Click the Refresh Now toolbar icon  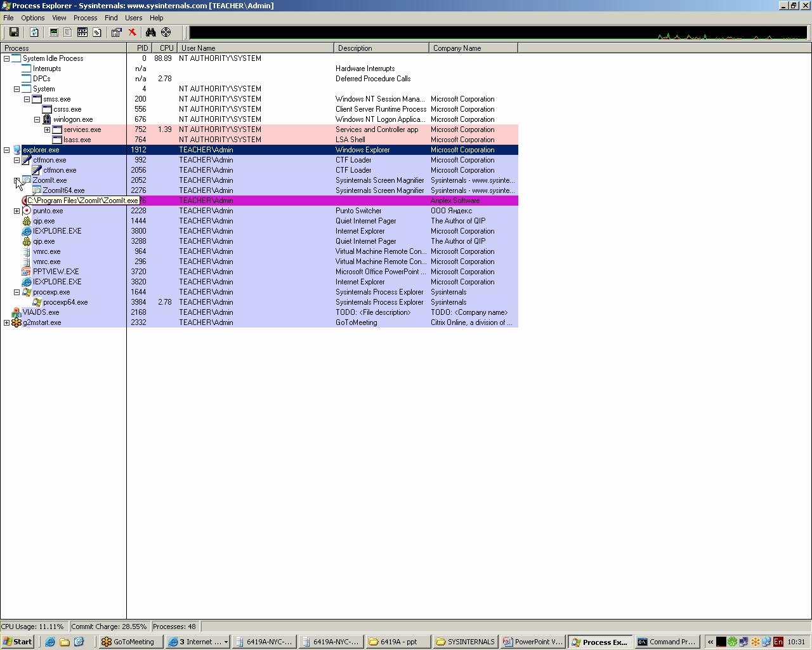34,32
